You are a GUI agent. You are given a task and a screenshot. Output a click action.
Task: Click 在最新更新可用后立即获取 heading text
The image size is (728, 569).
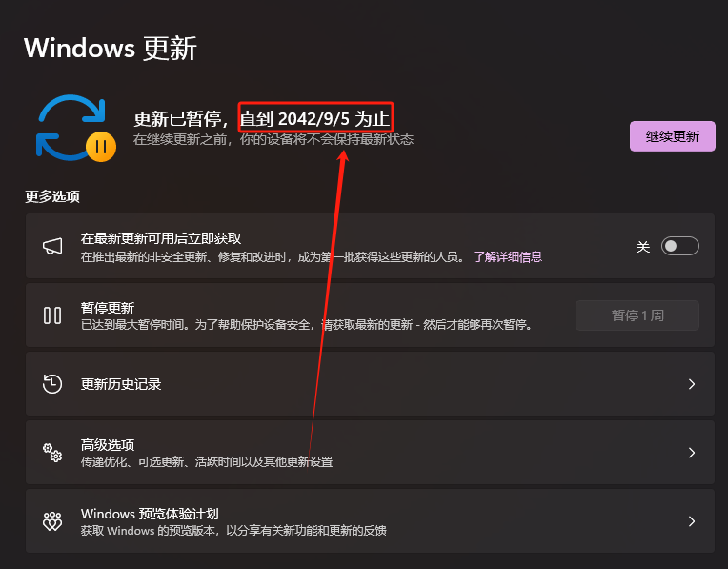(161, 238)
